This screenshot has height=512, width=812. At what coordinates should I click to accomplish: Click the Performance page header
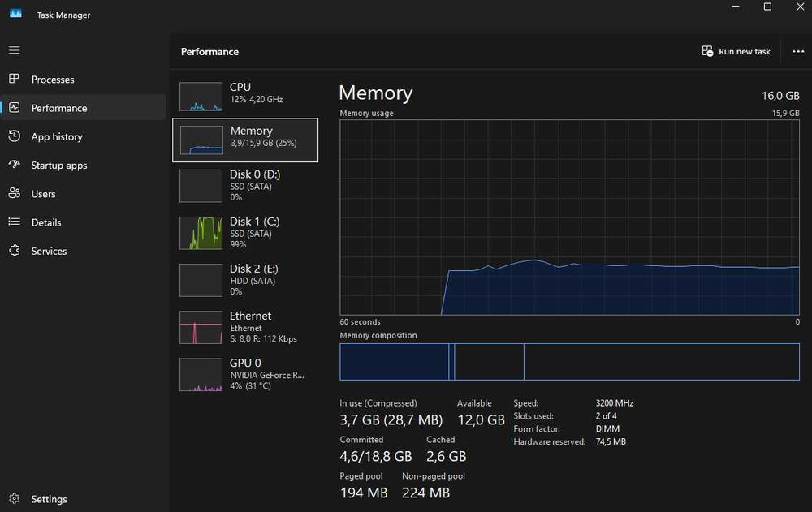(x=209, y=51)
